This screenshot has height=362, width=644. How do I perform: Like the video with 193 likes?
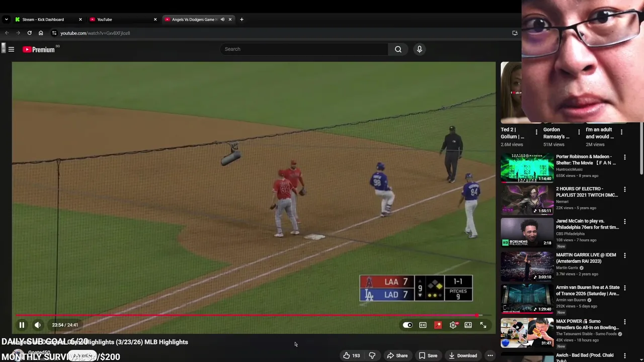352,355
